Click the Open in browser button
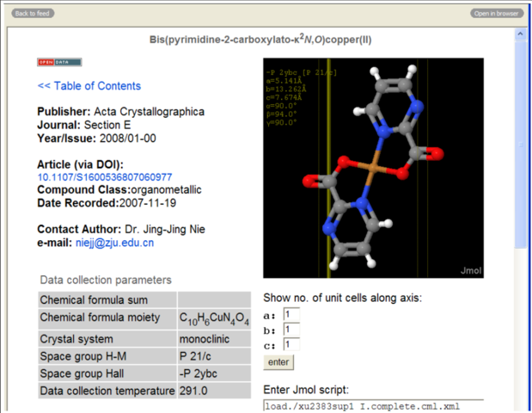532x413 pixels. [497, 13]
